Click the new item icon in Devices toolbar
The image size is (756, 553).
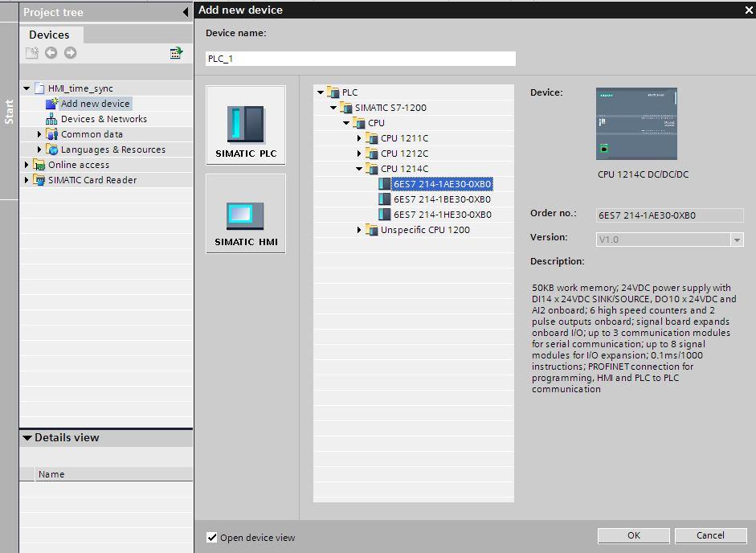click(x=32, y=52)
